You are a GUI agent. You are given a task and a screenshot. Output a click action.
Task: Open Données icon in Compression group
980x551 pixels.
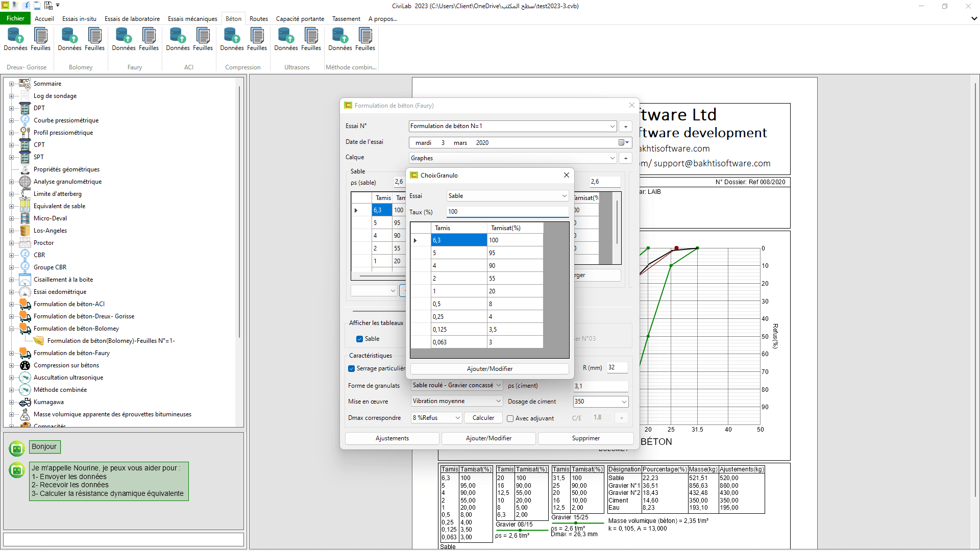pos(232,39)
